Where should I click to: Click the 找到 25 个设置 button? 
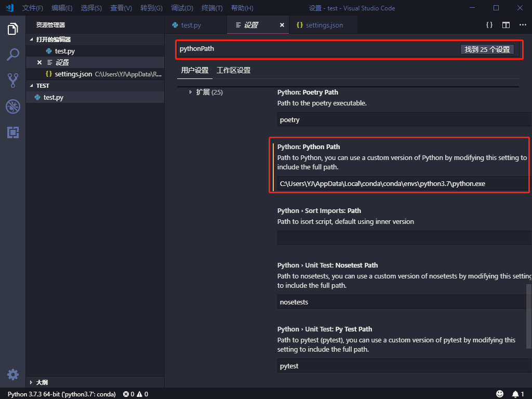487,49
